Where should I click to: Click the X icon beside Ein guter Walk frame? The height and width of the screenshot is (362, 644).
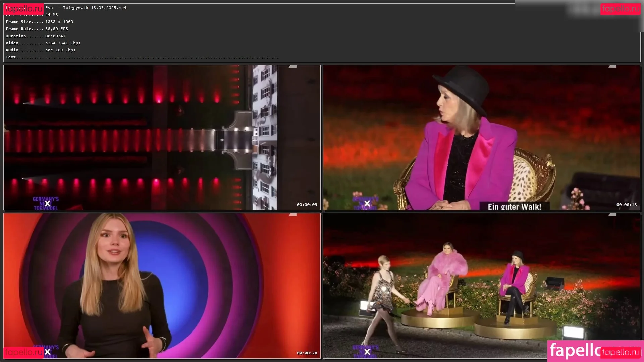[x=367, y=204]
